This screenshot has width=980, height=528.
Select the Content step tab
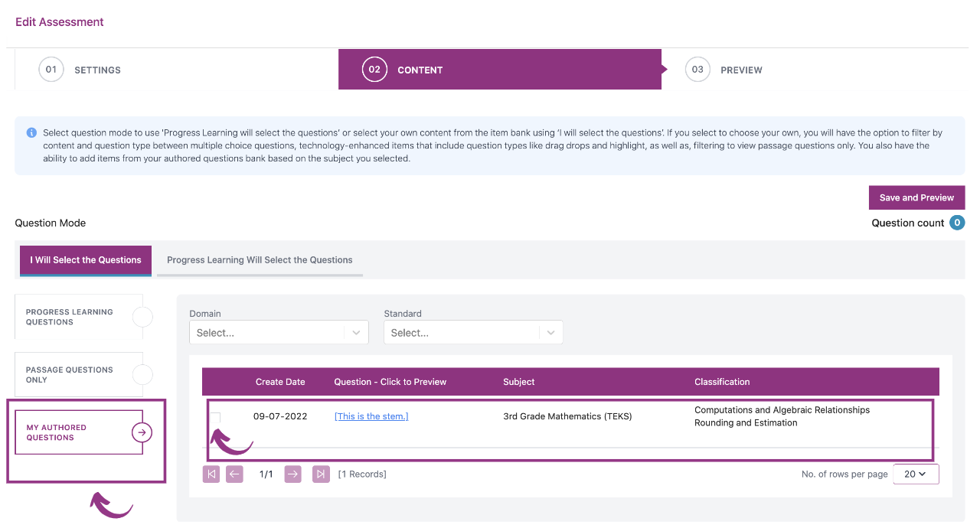tap(500, 70)
